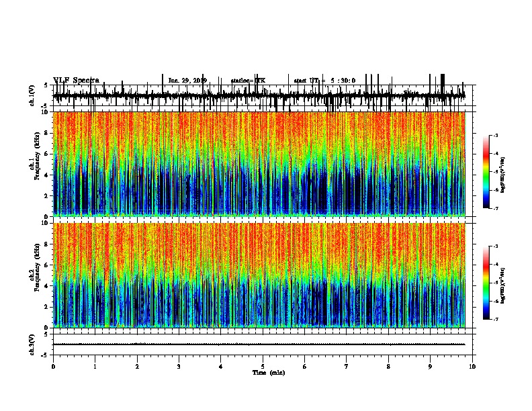Click time axis tick label "1"
532x411 pixels.
pyautogui.click(x=95, y=366)
